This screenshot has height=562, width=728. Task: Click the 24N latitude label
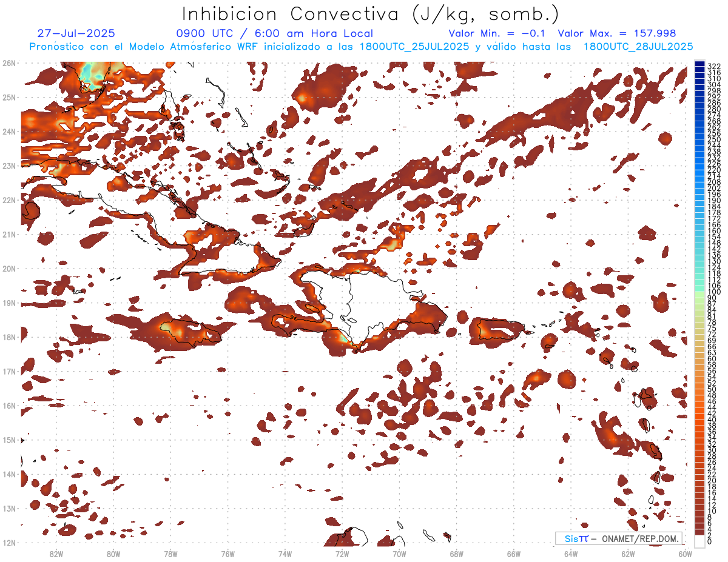pyautogui.click(x=9, y=131)
